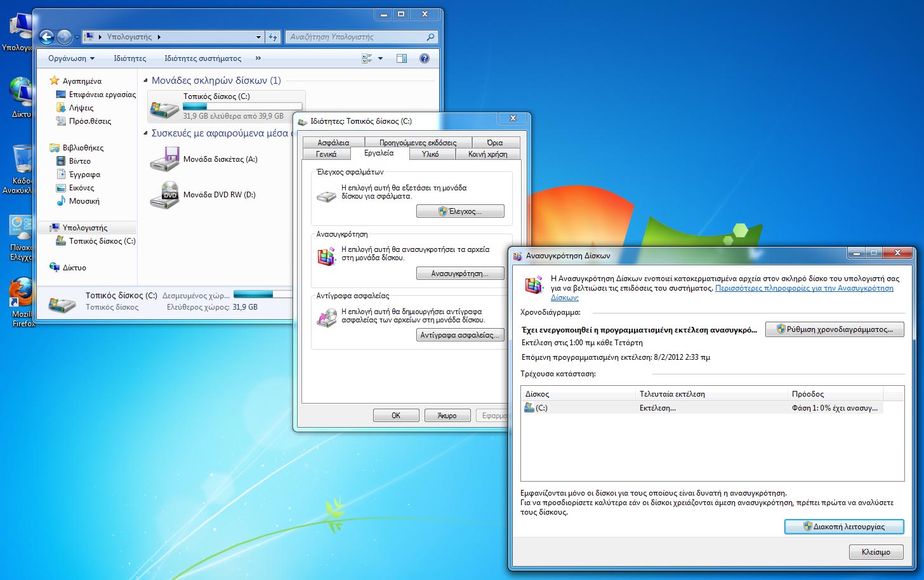Open the Οργάνωση dropdown menu
This screenshot has width=924, height=580.
click(x=71, y=58)
